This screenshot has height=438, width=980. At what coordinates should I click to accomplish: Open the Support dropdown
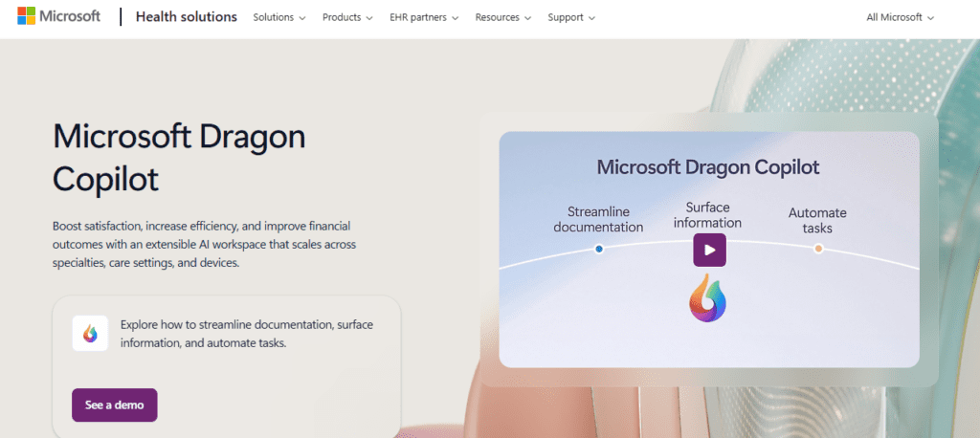tap(571, 17)
